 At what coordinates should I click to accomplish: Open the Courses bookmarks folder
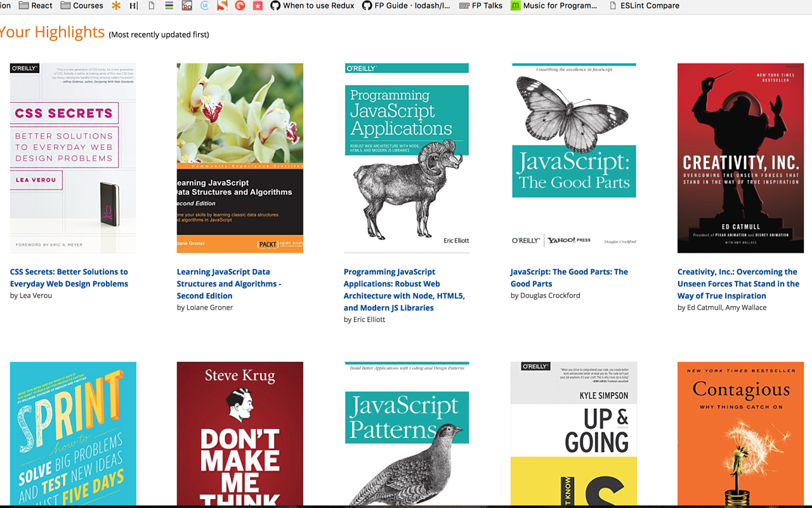click(82, 6)
